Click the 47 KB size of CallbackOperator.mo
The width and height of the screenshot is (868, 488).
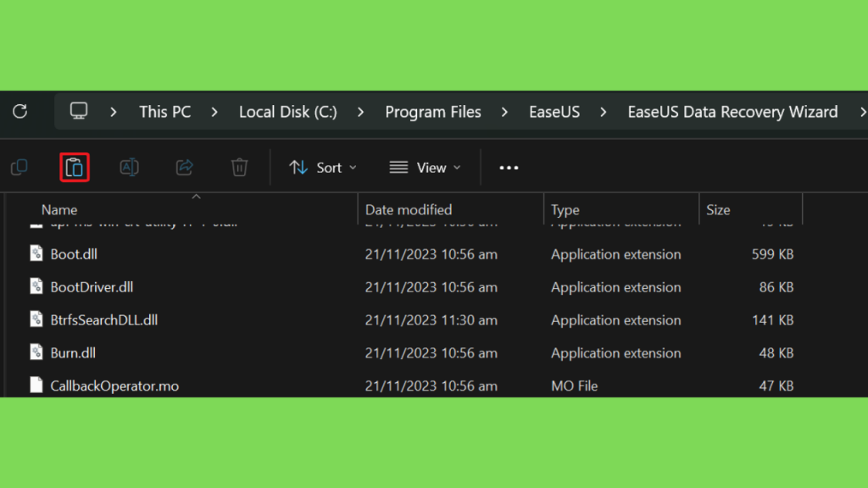pyautogui.click(x=776, y=385)
